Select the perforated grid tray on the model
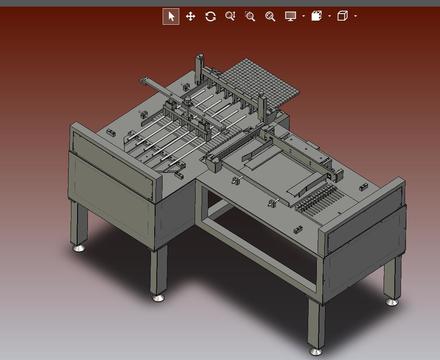The image size is (440, 360). tap(259, 83)
